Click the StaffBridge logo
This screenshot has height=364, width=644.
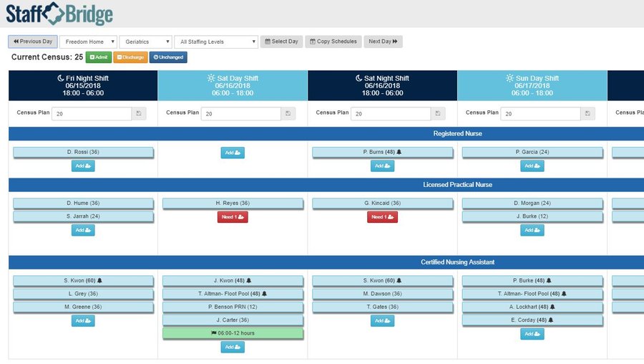coord(60,14)
